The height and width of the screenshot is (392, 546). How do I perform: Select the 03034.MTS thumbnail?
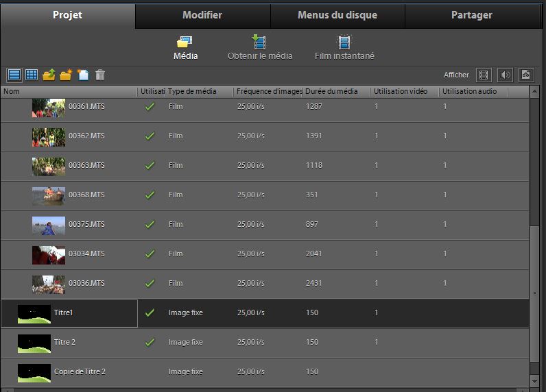click(x=49, y=255)
